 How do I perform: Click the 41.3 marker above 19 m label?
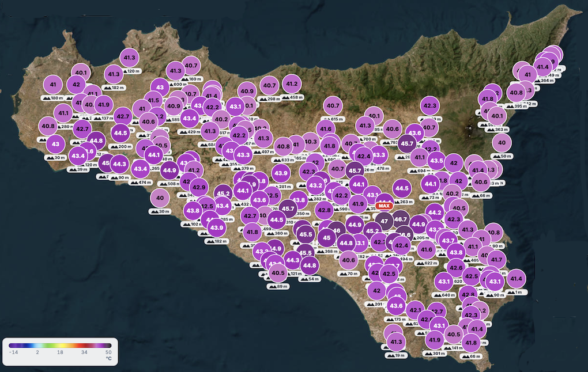pyautogui.click(x=396, y=341)
